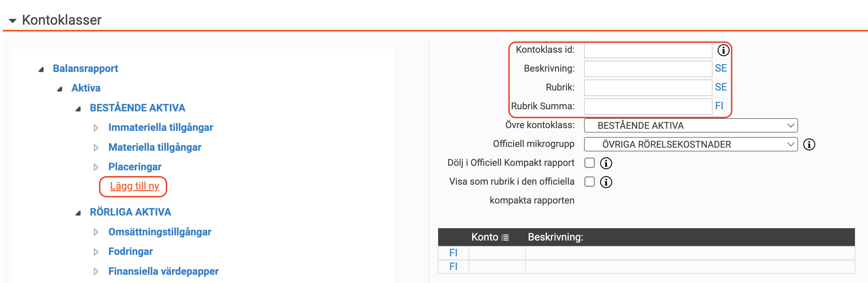Enable Dölj i Officiell Kompakt rapport checkbox
The image size is (868, 283).
point(590,163)
